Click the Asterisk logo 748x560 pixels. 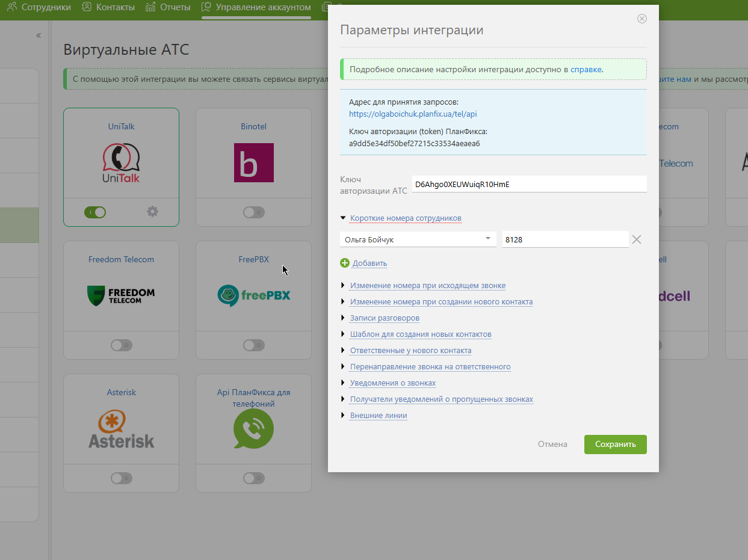coord(121,429)
